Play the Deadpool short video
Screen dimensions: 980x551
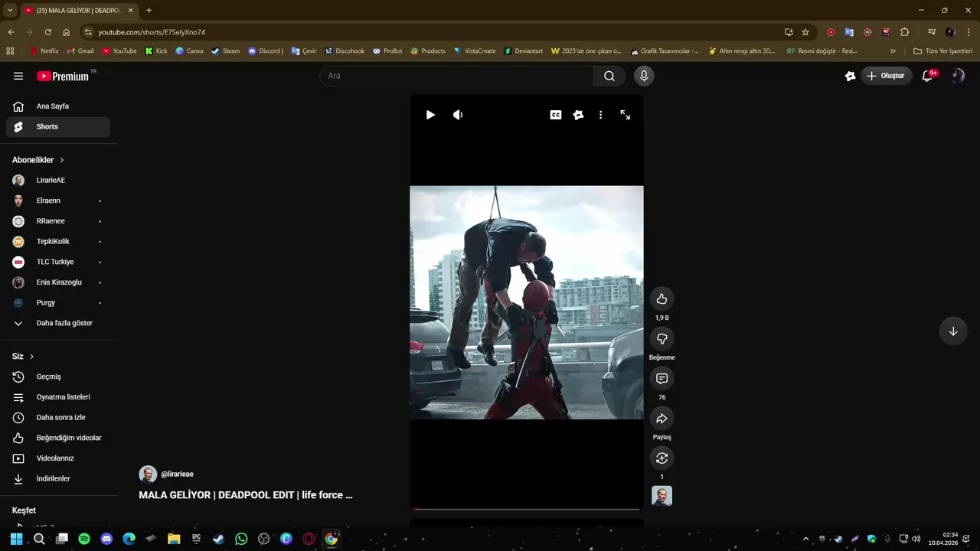430,115
